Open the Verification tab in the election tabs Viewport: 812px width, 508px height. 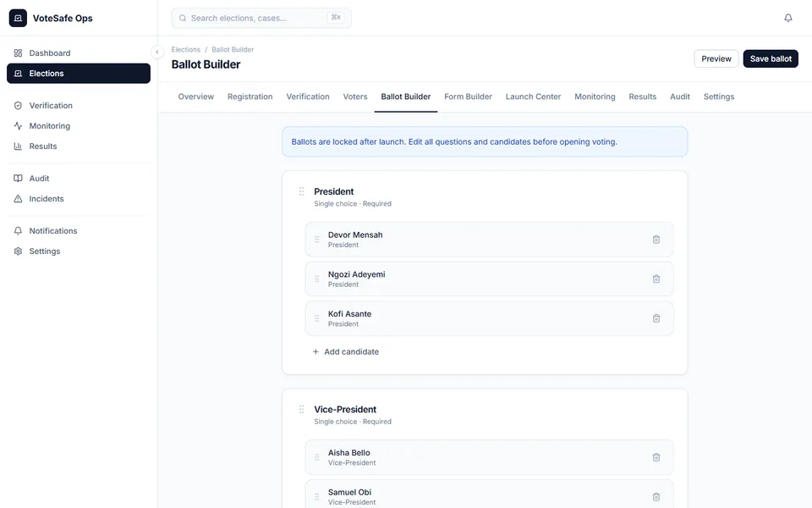(308, 97)
